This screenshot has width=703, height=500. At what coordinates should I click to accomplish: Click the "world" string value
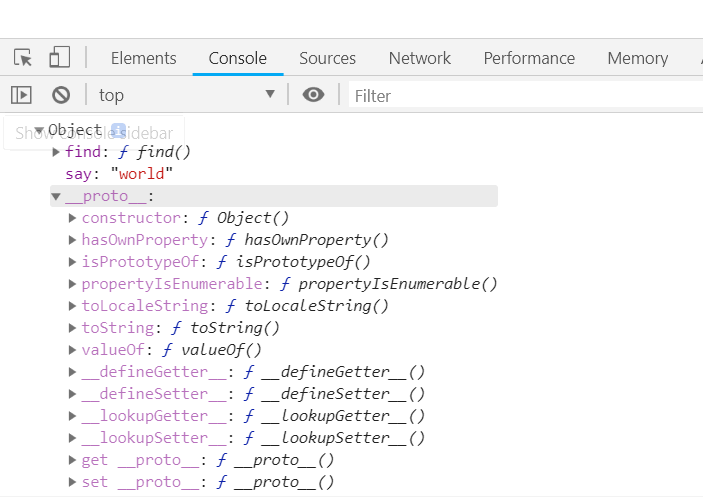click(141, 174)
